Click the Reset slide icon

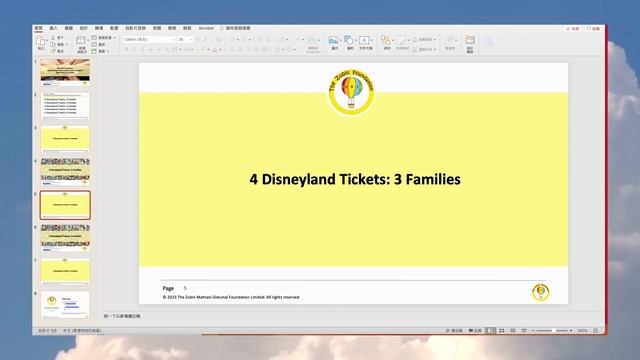94,44
